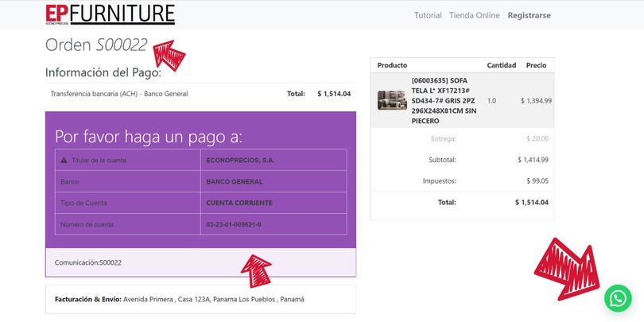Image resolution: width=644 pixels, height=322 pixels.
Task: Click the Número de cuenta label
Action: (x=87, y=225)
